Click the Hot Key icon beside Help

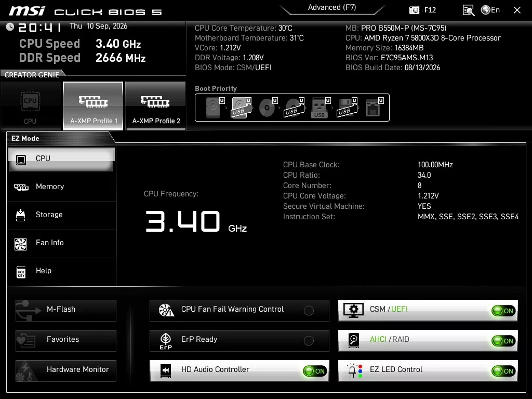21,272
